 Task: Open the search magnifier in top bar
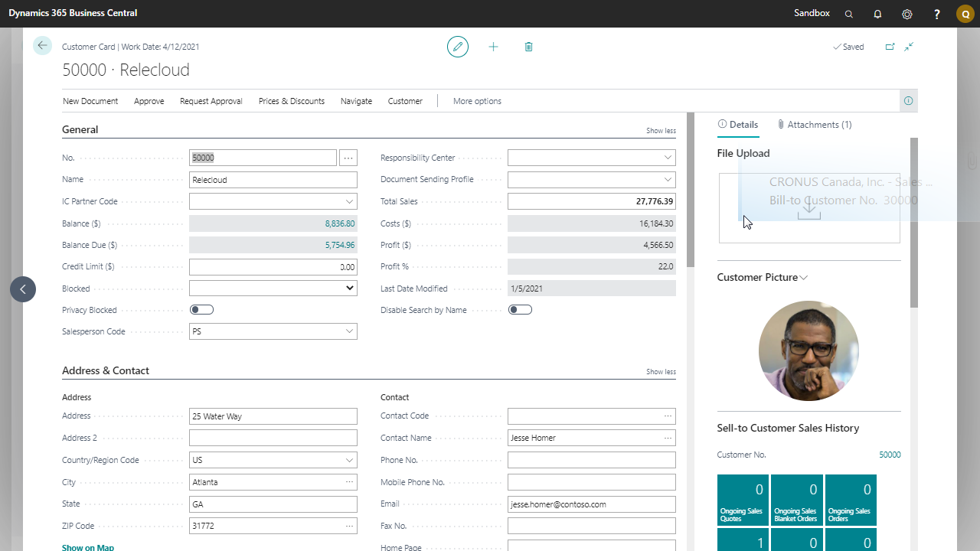(x=848, y=14)
